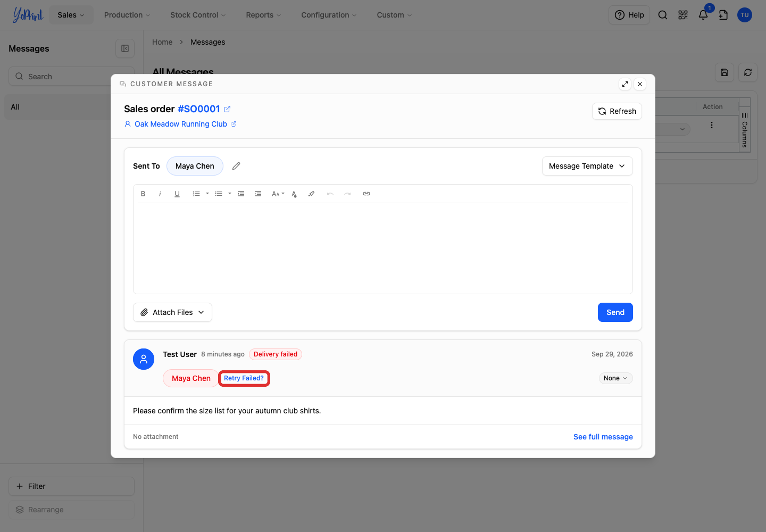Open the QR code scanner icon
The width and height of the screenshot is (766, 532).
(x=683, y=15)
